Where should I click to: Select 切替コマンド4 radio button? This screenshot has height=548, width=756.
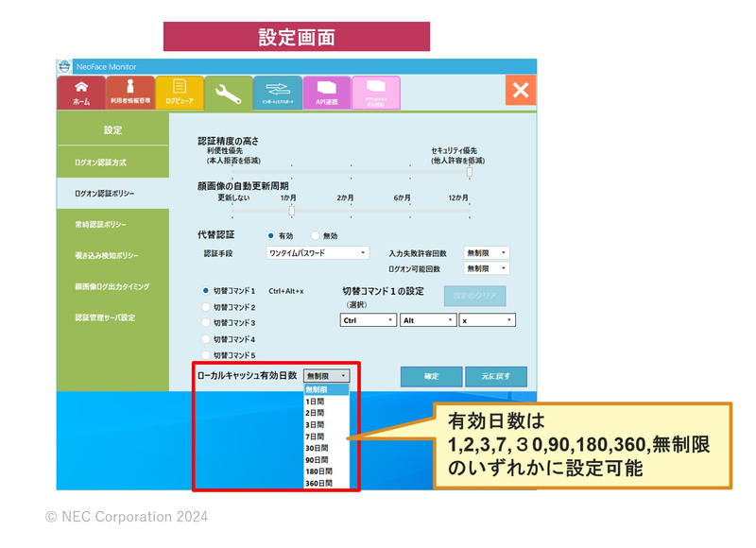[x=206, y=339]
